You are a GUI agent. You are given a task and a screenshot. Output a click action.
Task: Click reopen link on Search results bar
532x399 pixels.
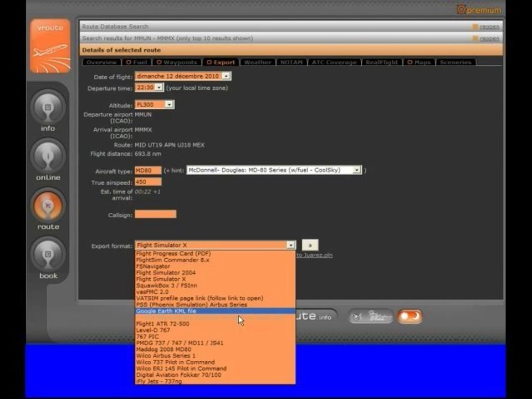point(489,38)
